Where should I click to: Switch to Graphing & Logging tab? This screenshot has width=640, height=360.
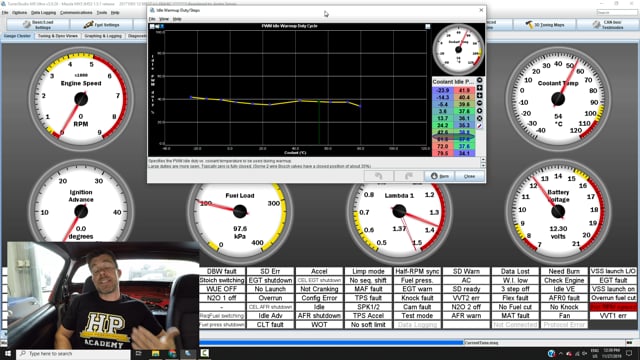click(x=103, y=36)
